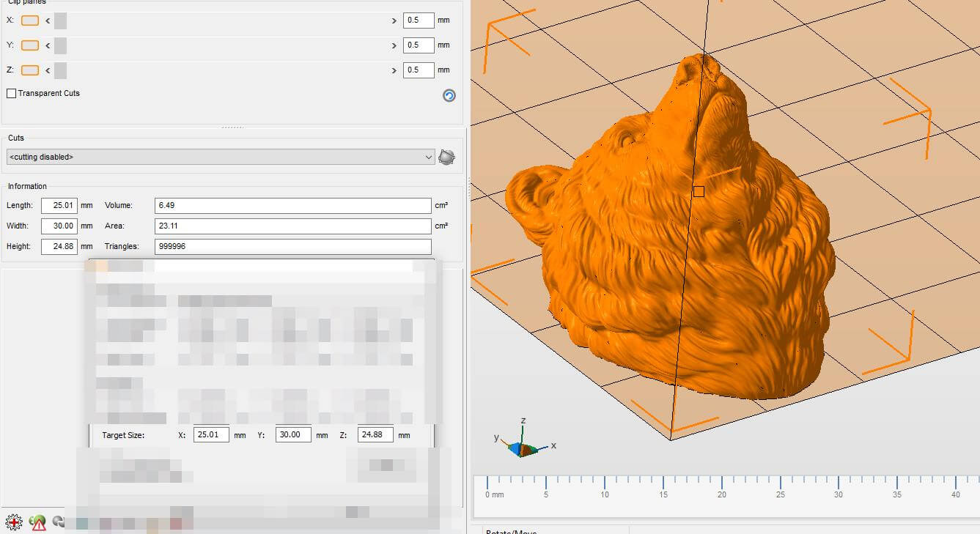This screenshot has width=980, height=534.
Task: Click the Y clip plane right arrow
Action: click(394, 45)
